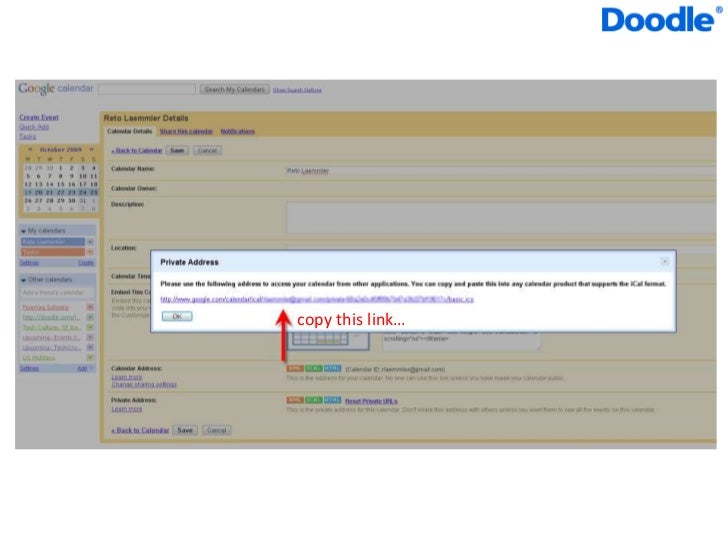The image size is (728, 546).
Task: Click the Calendar Name text field
Action: click(x=500, y=171)
